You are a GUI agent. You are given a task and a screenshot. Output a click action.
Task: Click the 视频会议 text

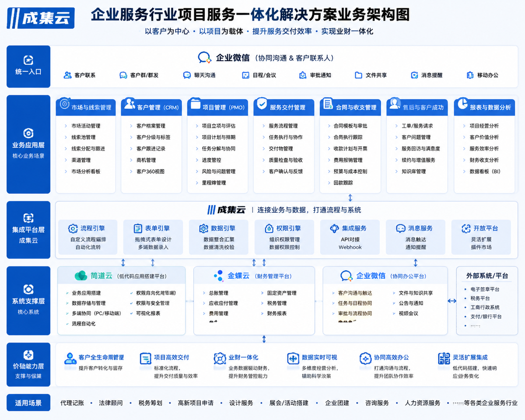(409, 314)
